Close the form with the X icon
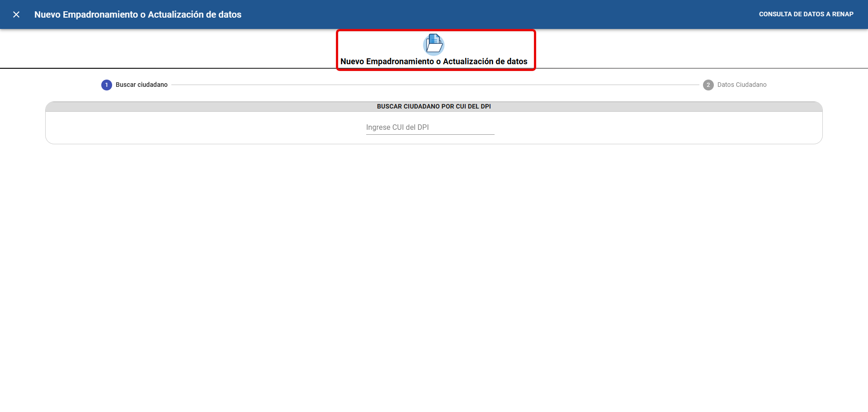This screenshot has width=868, height=412. pos(16,14)
